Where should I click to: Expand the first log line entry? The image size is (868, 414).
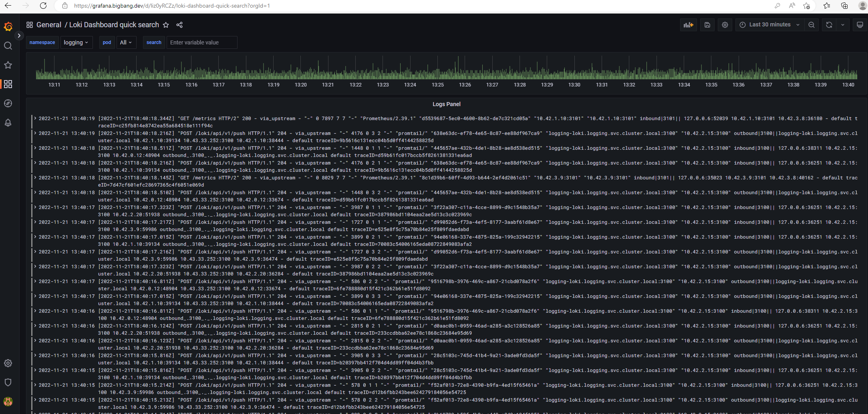pyautogui.click(x=35, y=118)
